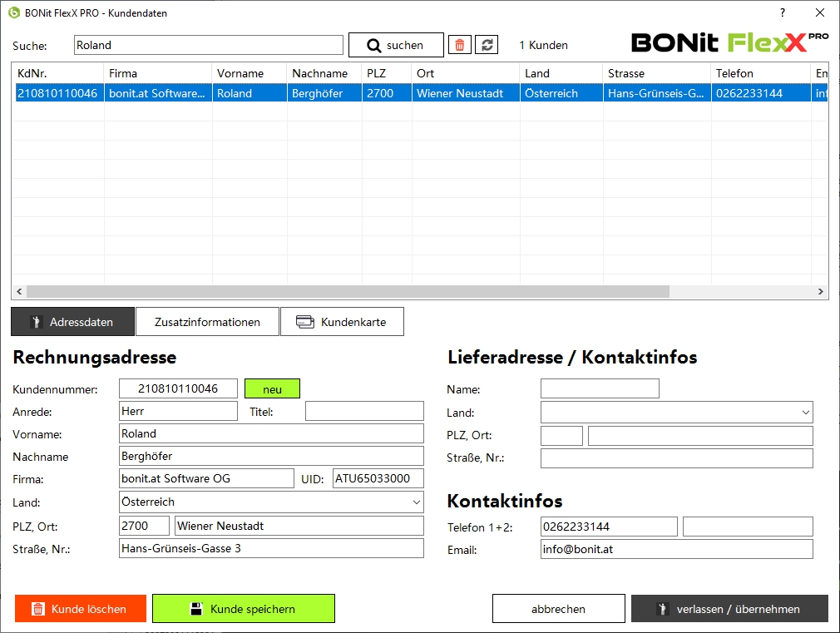
Task: Focus the Suche search field
Action: coord(209,45)
